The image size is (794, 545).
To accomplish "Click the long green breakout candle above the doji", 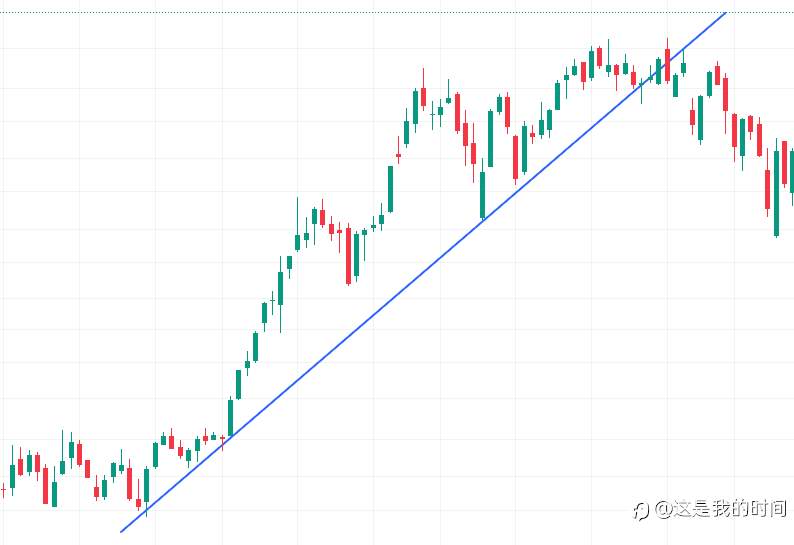I will click(230, 417).
